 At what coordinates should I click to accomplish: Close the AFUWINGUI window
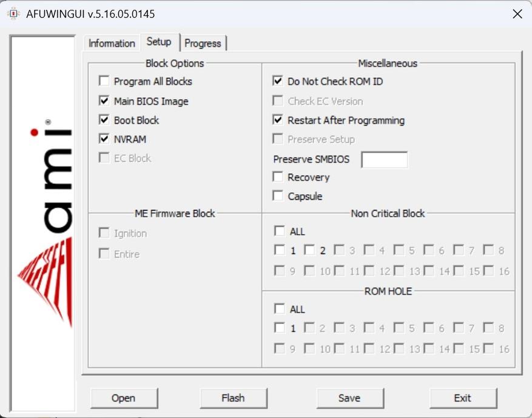(517, 14)
